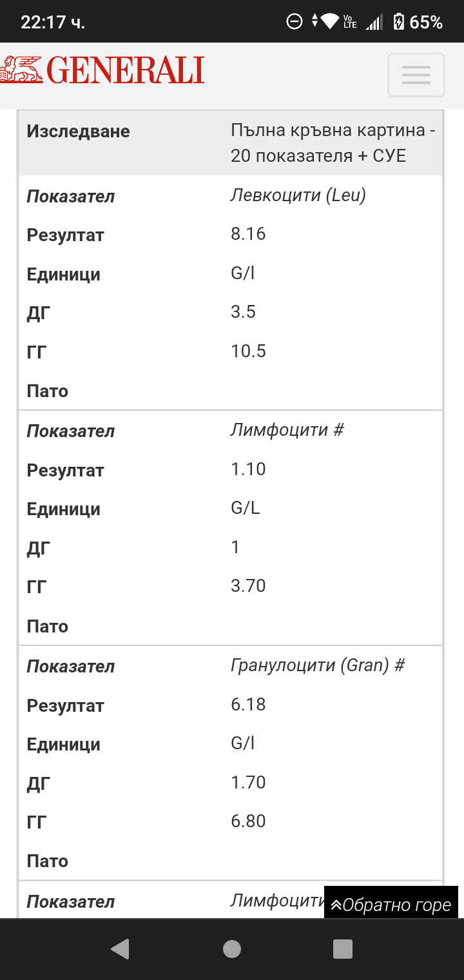Tap the 'Изследване' header label

pyautogui.click(x=78, y=132)
